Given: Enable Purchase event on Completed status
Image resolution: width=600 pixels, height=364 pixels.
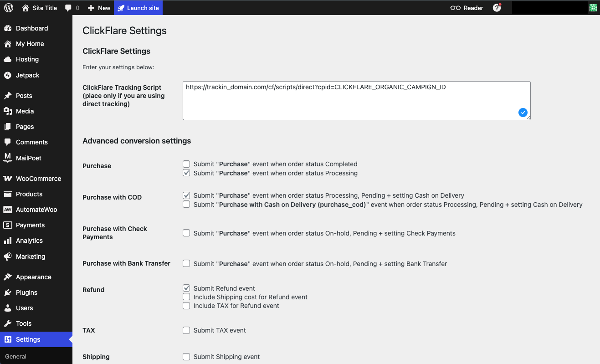Looking at the screenshot, I should point(186,164).
